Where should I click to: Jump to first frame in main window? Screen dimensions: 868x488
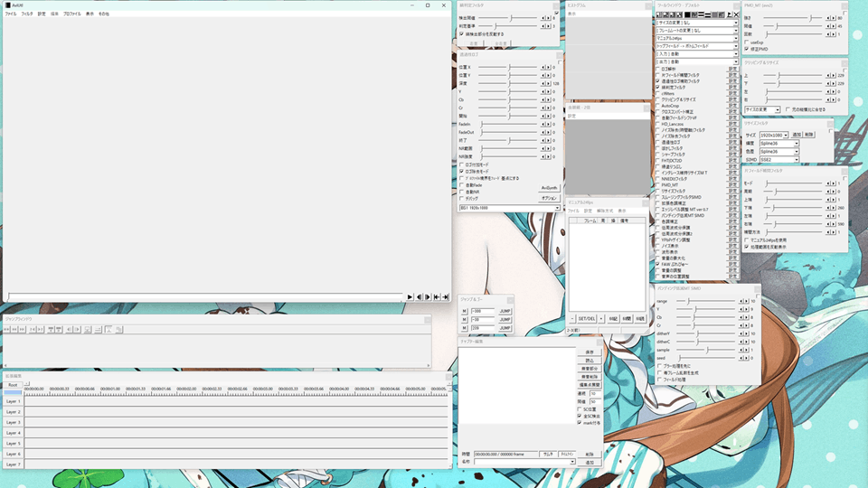point(437,297)
